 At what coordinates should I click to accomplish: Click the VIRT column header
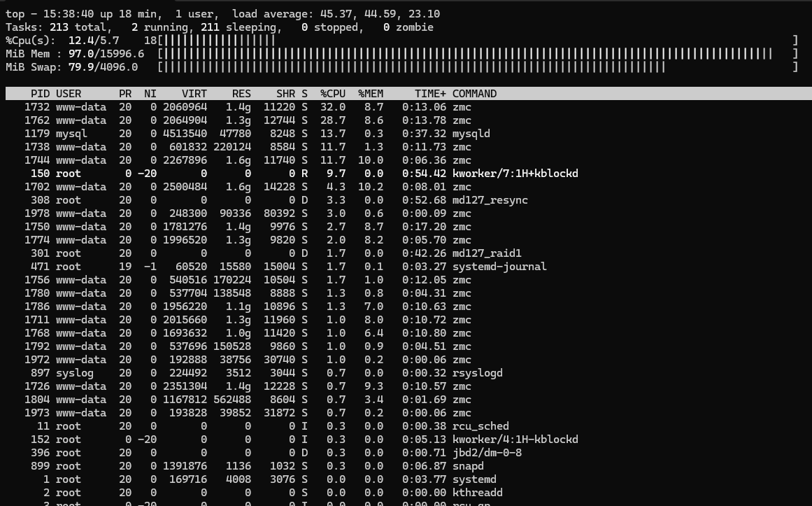(194, 93)
